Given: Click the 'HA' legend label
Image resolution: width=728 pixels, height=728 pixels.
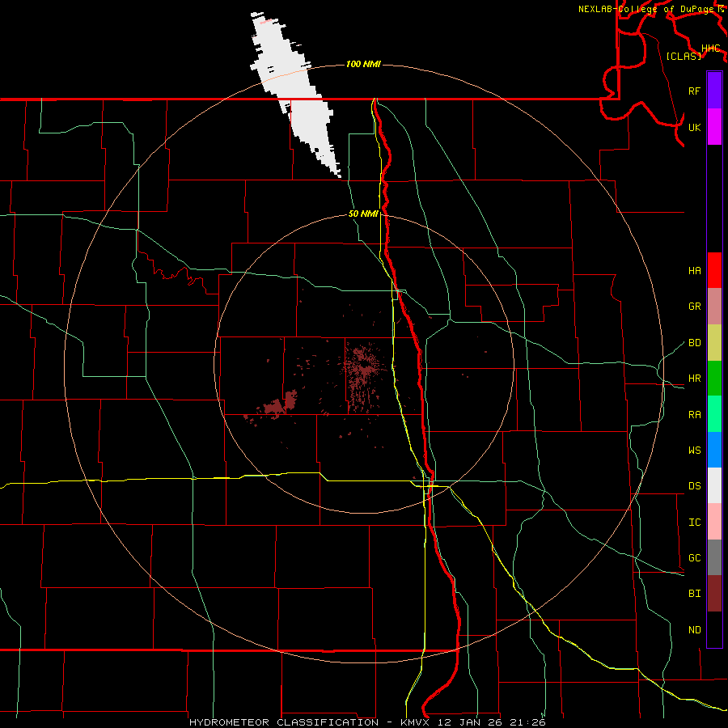Looking at the screenshot, I should (694, 270).
